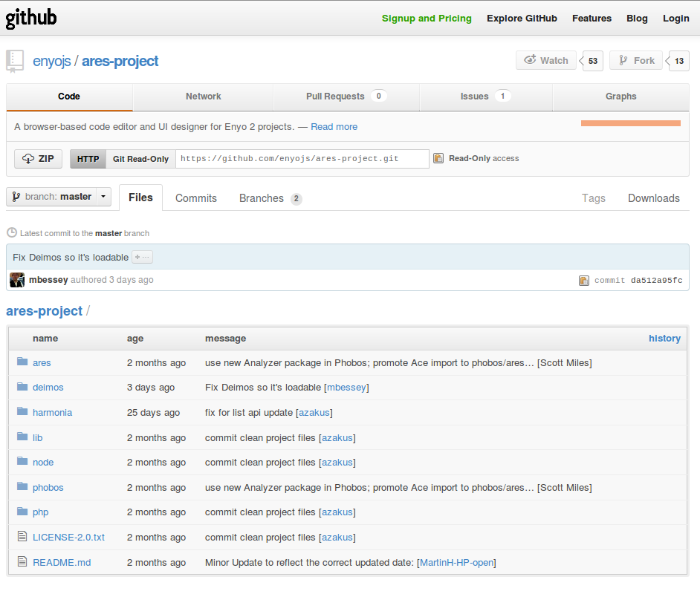Click the MartinH-HP-open author link
This screenshot has height=594, width=700.
[x=457, y=563]
